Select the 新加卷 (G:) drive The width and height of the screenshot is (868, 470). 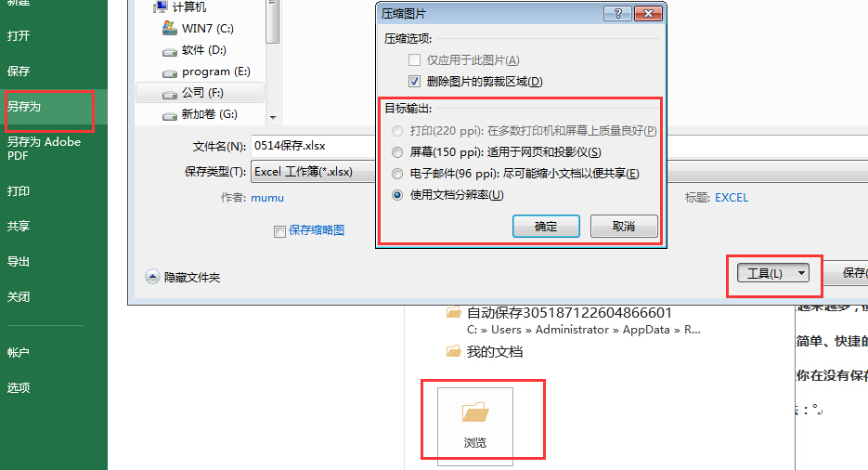tap(200, 114)
